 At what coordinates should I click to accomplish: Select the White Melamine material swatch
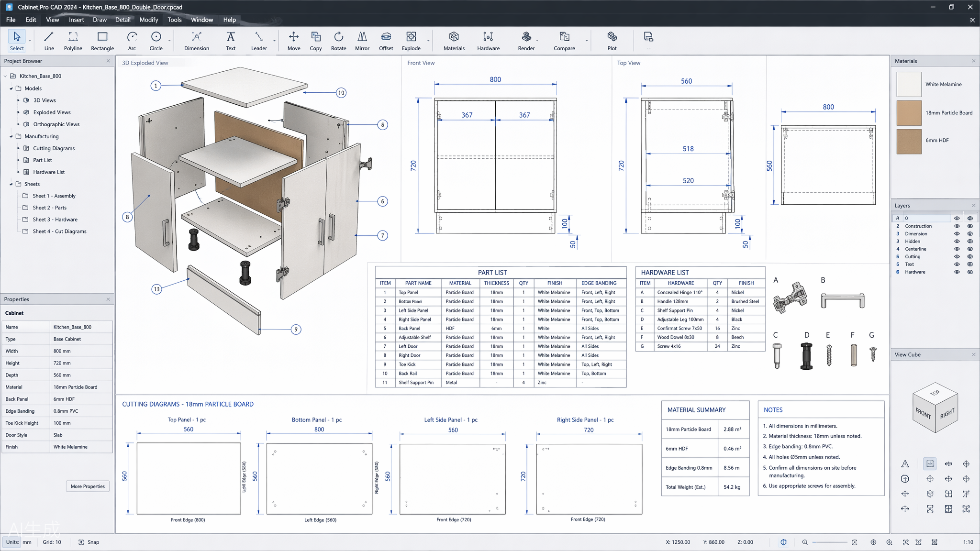pos(909,85)
